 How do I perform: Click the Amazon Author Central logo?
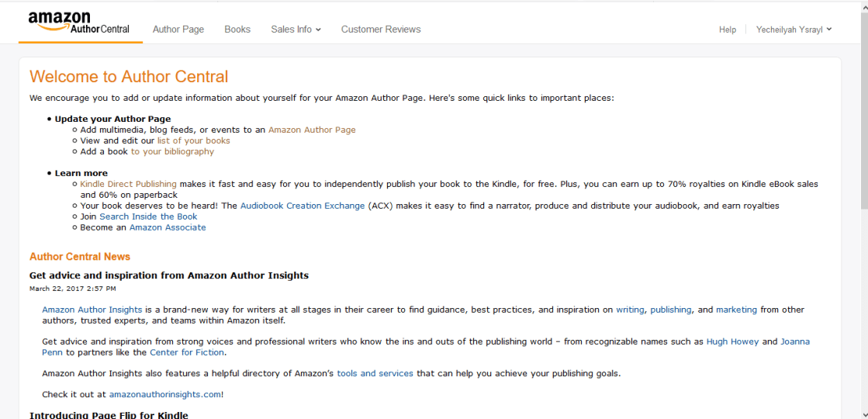click(78, 23)
